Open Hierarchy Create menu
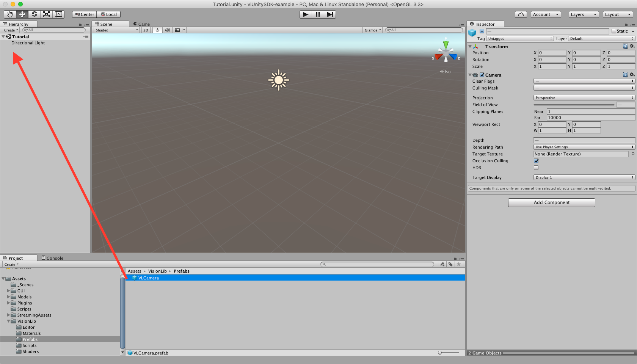Screen dimensions: 637x364 pyautogui.click(x=11, y=30)
